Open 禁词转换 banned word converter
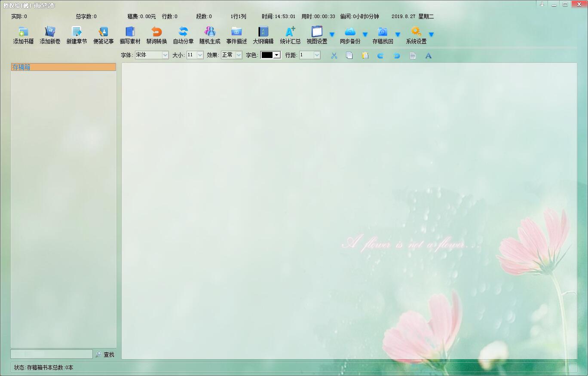The width and height of the screenshot is (588, 376). 156,32
